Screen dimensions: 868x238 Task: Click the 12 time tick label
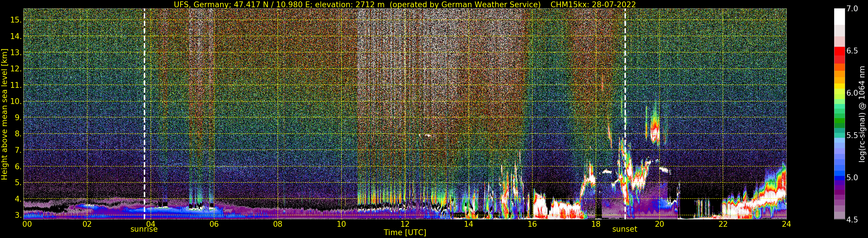tap(405, 224)
